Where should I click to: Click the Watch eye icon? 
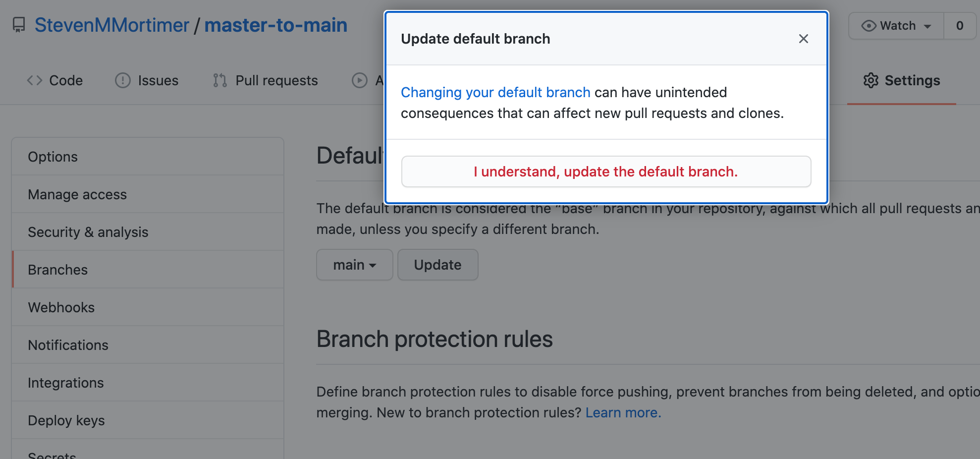point(869,26)
